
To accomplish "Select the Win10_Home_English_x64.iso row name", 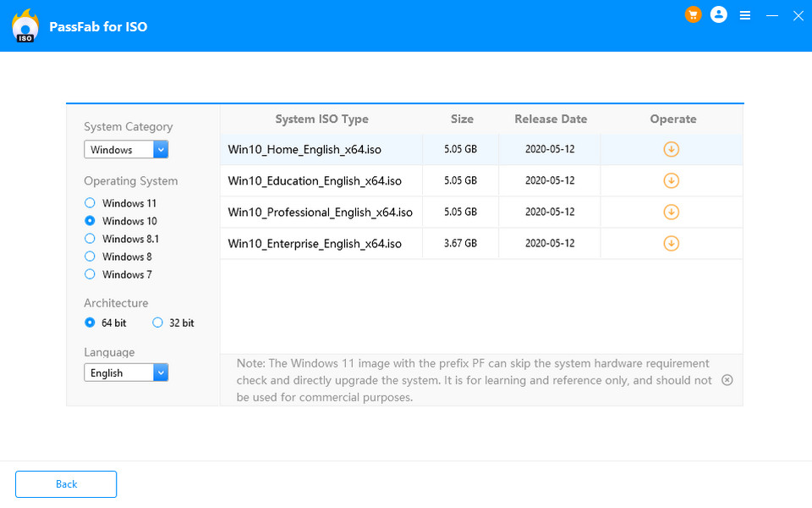I will 304,150.
